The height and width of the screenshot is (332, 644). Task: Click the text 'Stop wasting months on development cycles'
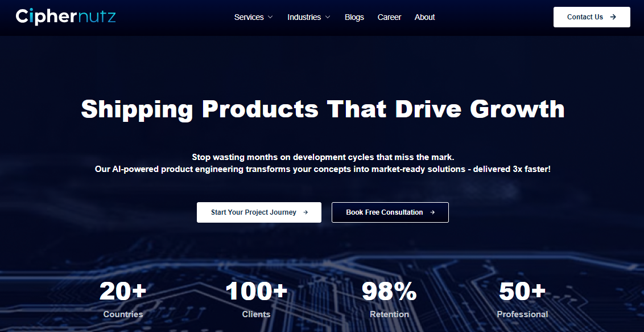click(269, 157)
